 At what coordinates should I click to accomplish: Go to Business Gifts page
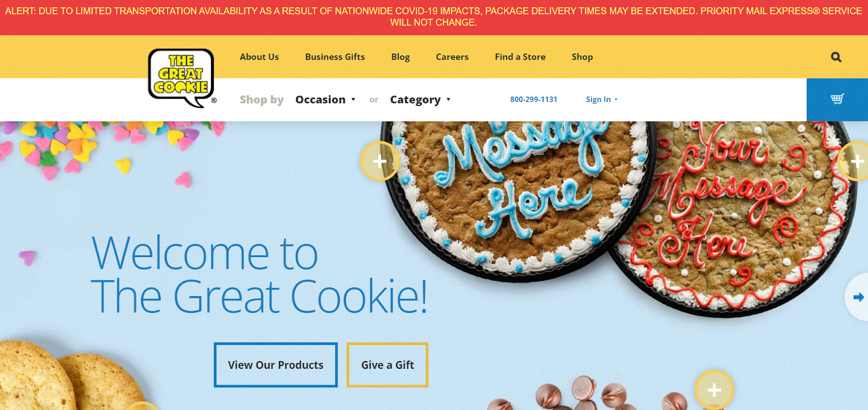335,57
